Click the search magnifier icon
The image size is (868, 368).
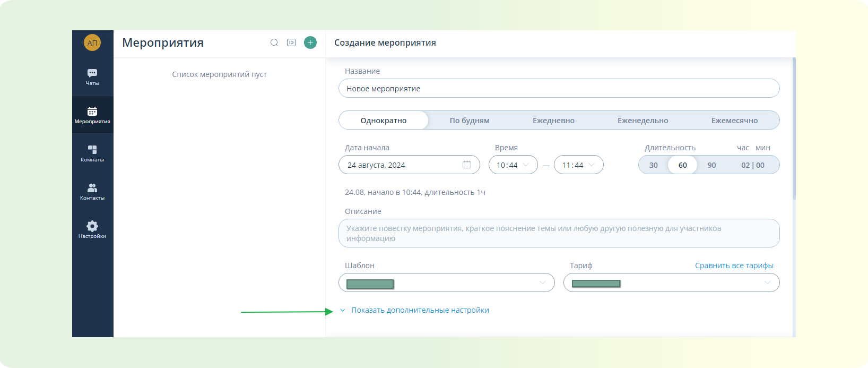tap(274, 42)
